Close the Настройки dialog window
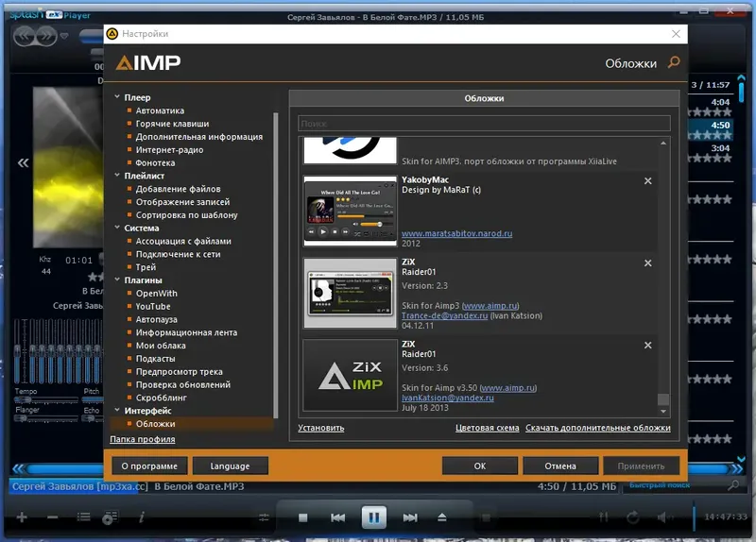The height and width of the screenshot is (542, 756). (x=676, y=34)
